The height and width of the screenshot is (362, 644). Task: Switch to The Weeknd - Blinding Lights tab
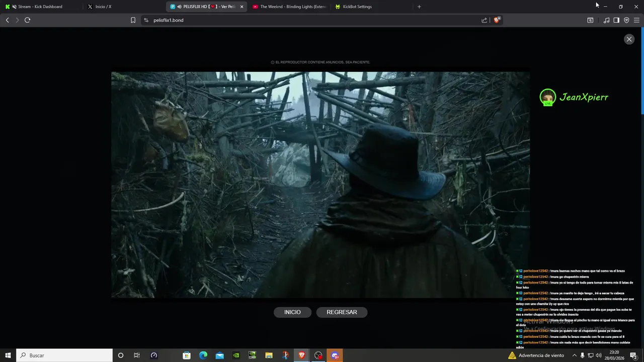tap(289, 7)
